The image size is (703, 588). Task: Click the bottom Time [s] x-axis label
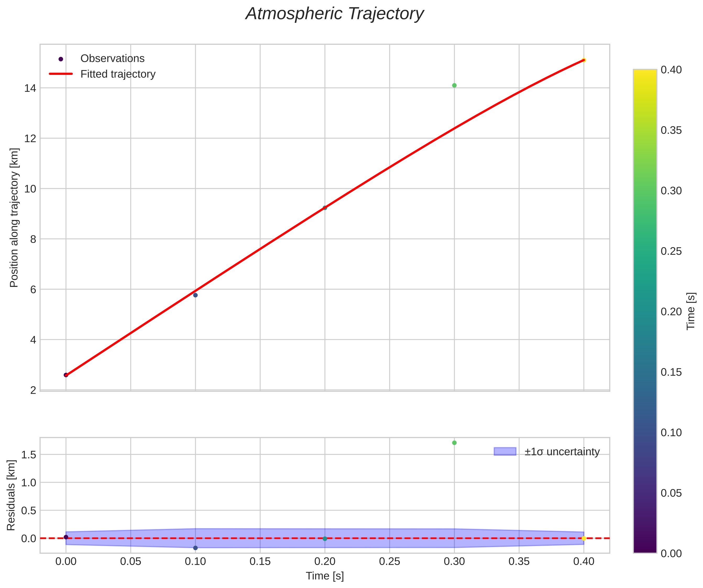[325, 576]
